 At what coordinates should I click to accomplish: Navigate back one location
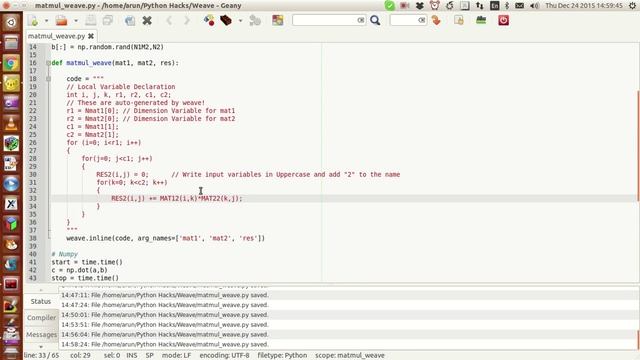(169, 20)
